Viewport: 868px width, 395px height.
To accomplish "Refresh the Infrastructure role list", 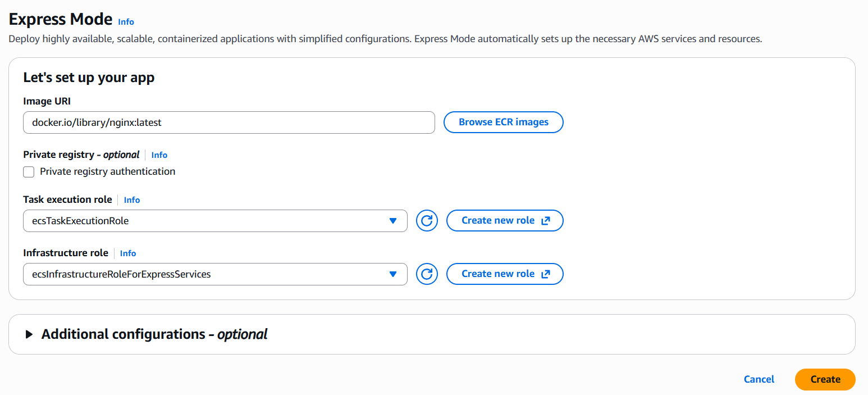I will [x=427, y=274].
